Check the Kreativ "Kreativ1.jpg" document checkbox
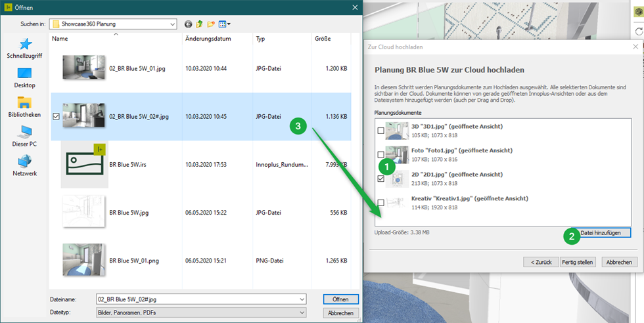Image resolution: width=644 pixels, height=323 pixels. tap(380, 203)
